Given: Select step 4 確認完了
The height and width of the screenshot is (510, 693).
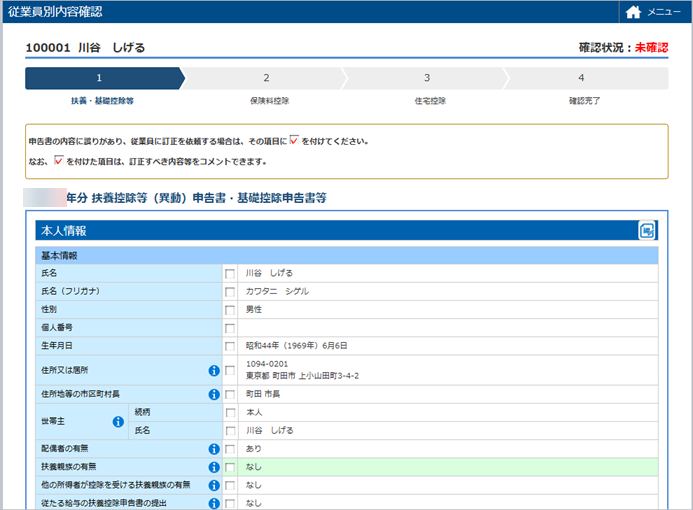Looking at the screenshot, I should pyautogui.click(x=586, y=78).
